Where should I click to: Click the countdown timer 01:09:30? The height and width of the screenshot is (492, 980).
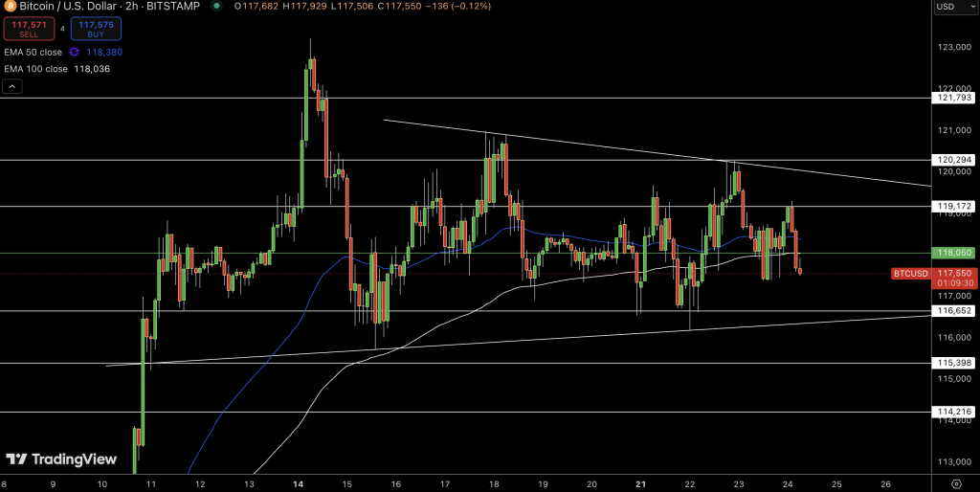(x=954, y=283)
